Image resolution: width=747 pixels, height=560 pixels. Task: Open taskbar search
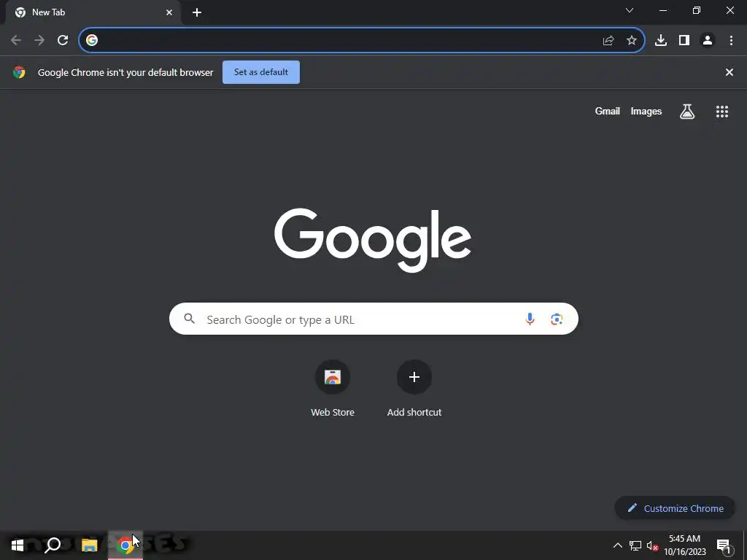pyautogui.click(x=53, y=545)
